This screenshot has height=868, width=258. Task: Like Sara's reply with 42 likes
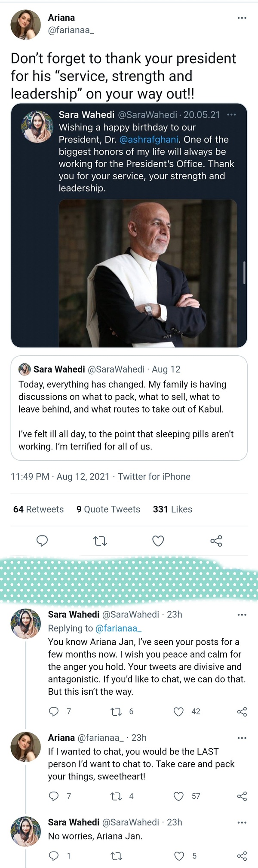point(178,711)
